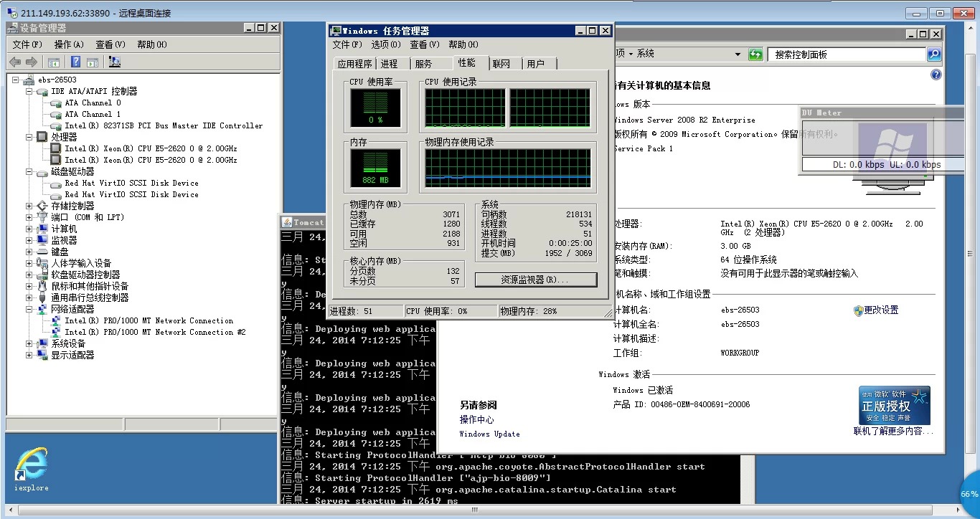Switch to the 进程 tab in Task Manager
This screenshot has height=519, width=980.
[390, 64]
